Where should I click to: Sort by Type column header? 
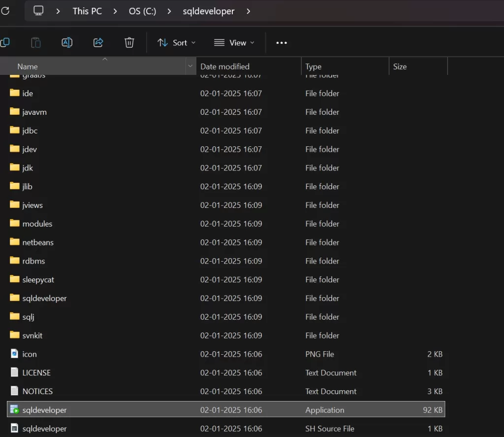[313, 67]
